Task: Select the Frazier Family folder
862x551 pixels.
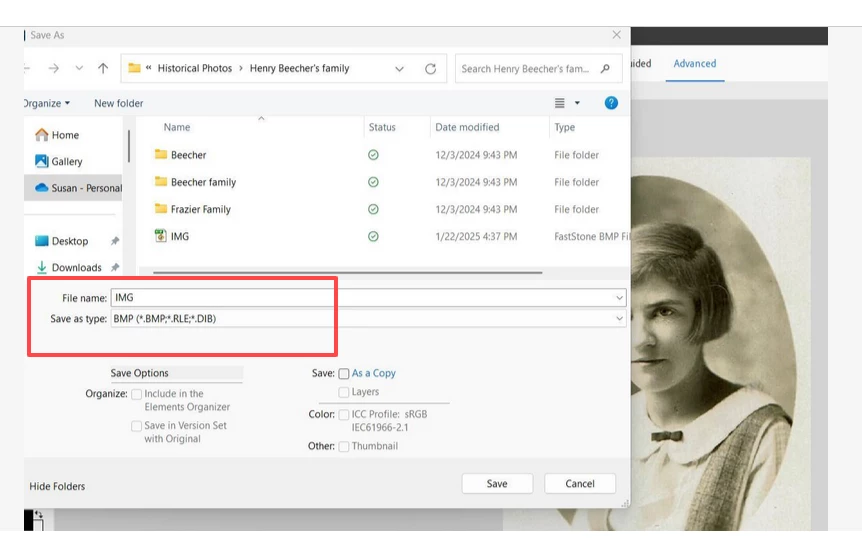Action: 200,210
